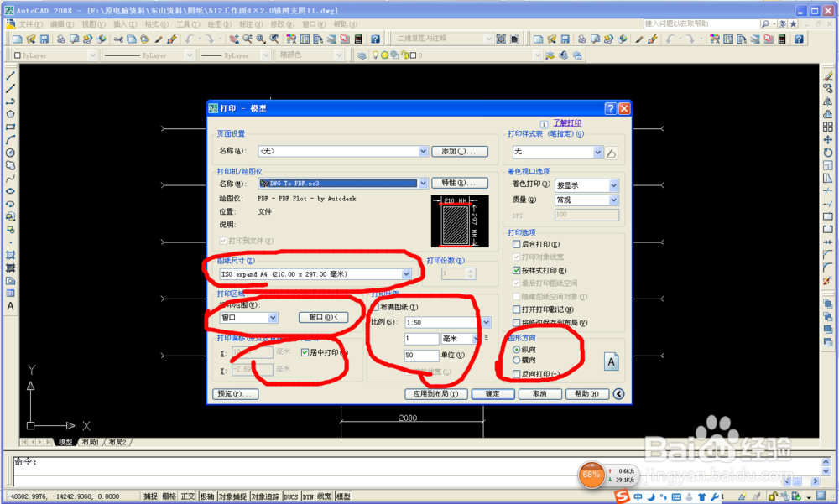The image size is (839, 504).
Task: Open the 二维草图与注释 workspace dropdown
Action: (488, 39)
